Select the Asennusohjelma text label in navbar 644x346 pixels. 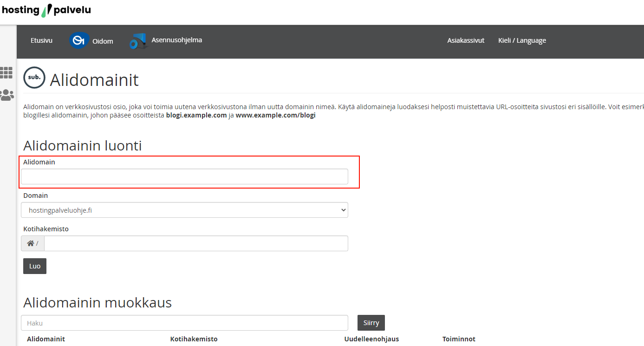point(176,40)
